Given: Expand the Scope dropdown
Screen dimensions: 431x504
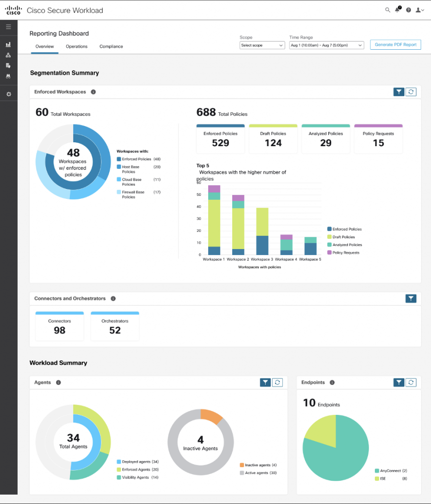Looking at the screenshot, I should (x=262, y=45).
